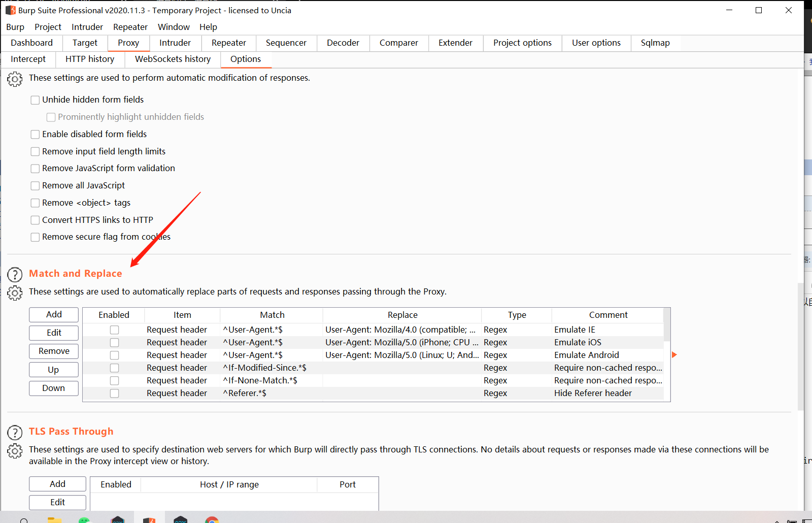The width and height of the screenshot is (812, 523).
Task: Switch to the Sqlmap tab
Action: pyautogui.click(x=655, y=43)
